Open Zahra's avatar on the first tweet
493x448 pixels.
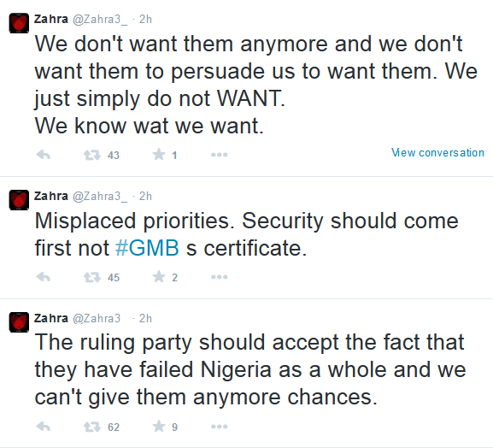tap(19, 23)
